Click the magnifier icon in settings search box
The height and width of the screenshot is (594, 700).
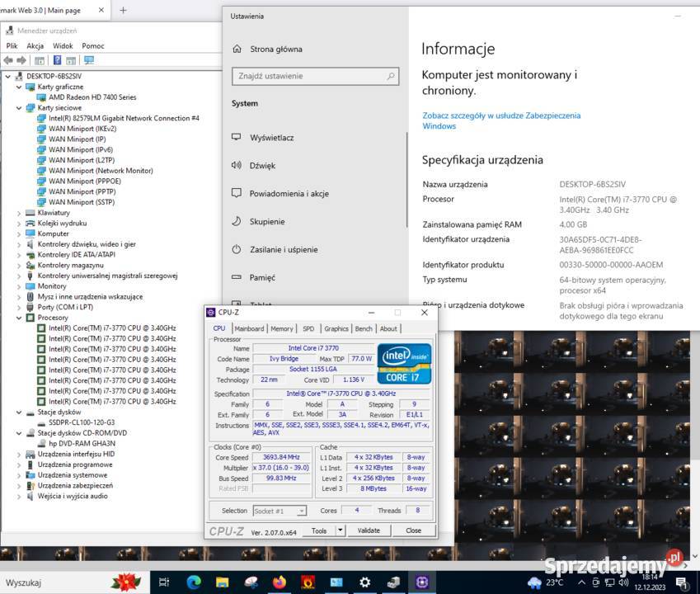(x=391, y=76)
